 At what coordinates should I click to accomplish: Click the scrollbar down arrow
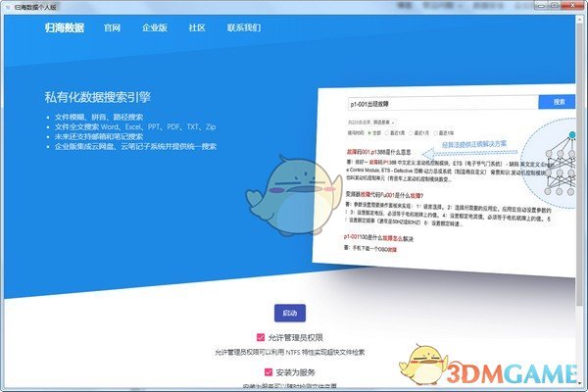coord(580,382)
